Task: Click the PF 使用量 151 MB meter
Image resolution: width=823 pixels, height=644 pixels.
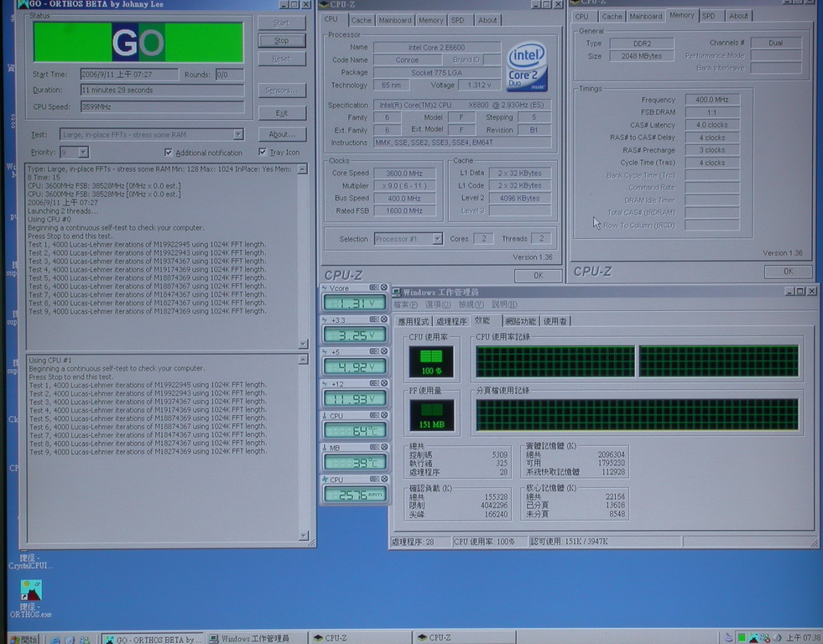Action: coord(431,415)
